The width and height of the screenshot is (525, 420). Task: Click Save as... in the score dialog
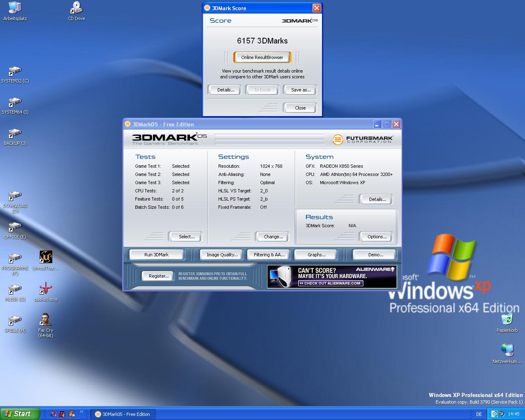[x=301, y=90]
